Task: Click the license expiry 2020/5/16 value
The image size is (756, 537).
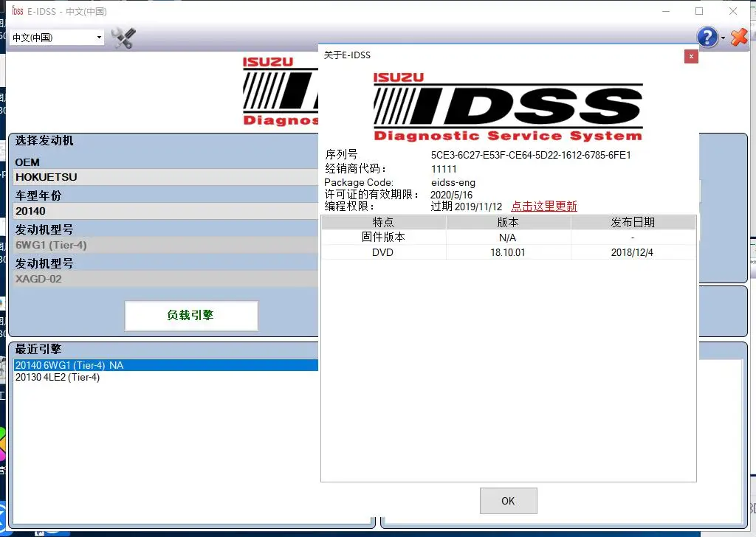Action: tap(451, 195)
